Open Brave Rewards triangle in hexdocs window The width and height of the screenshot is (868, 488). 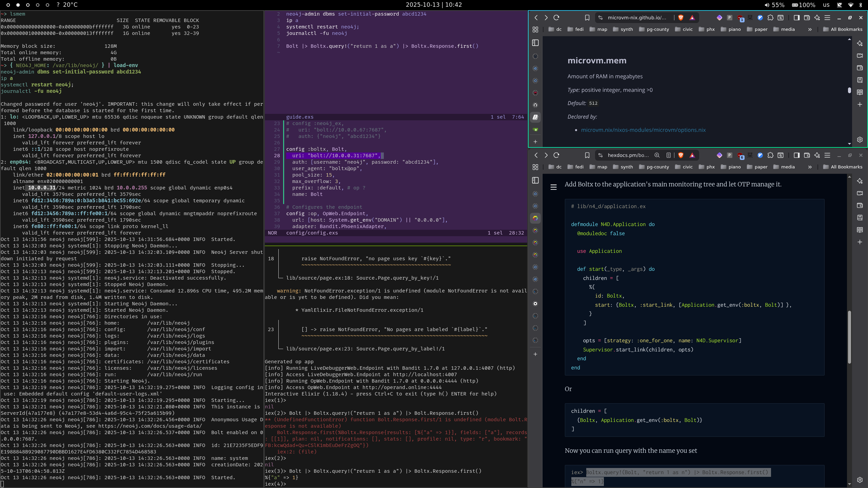(692, 155)
